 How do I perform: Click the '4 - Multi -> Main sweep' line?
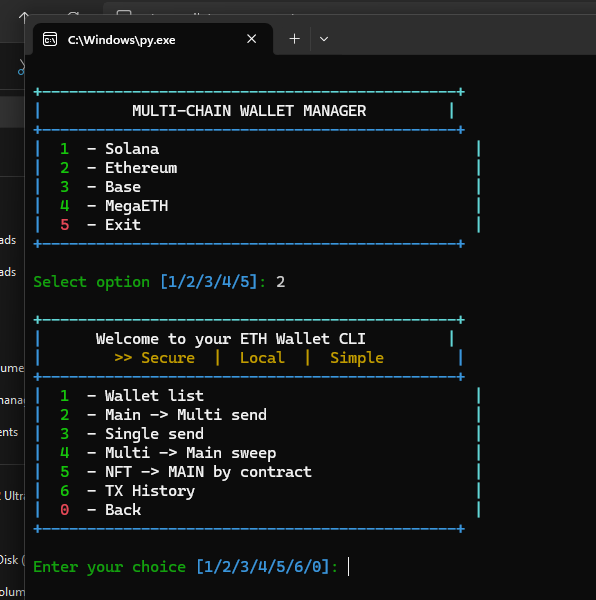pos(168,453)
